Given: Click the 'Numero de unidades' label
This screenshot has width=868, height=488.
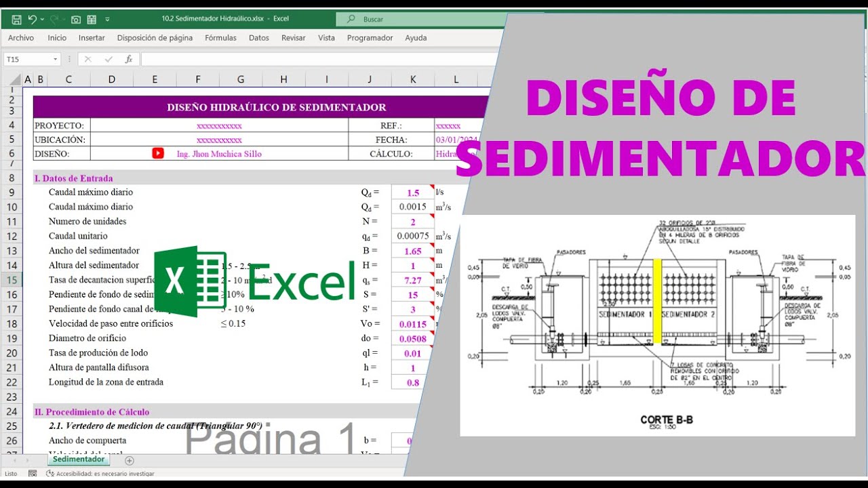Looking at the screenshot, I should click(x=87, y=222).
